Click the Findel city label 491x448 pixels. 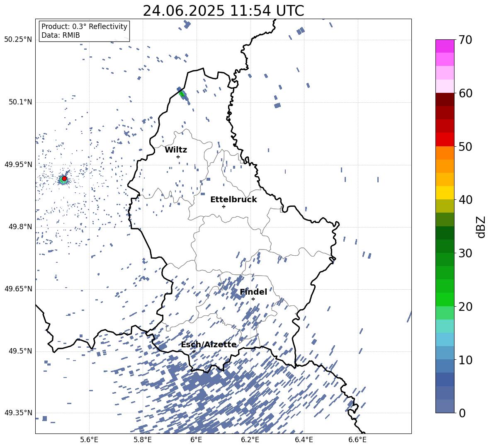tap(253, 292)
